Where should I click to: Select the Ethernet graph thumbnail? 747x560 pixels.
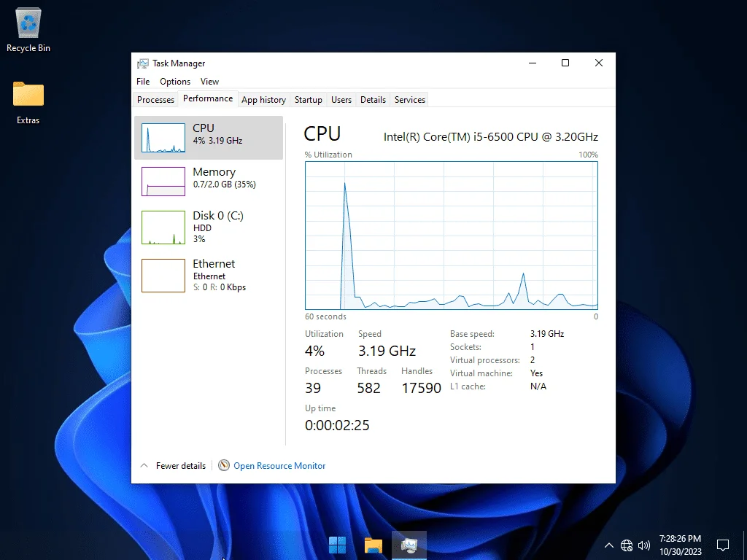163,275
